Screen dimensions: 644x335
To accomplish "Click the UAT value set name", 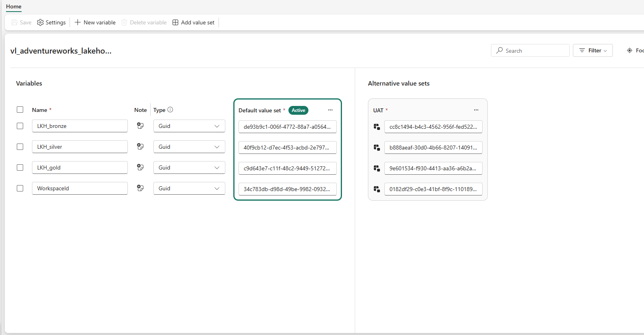I will (x=378, y=110).
